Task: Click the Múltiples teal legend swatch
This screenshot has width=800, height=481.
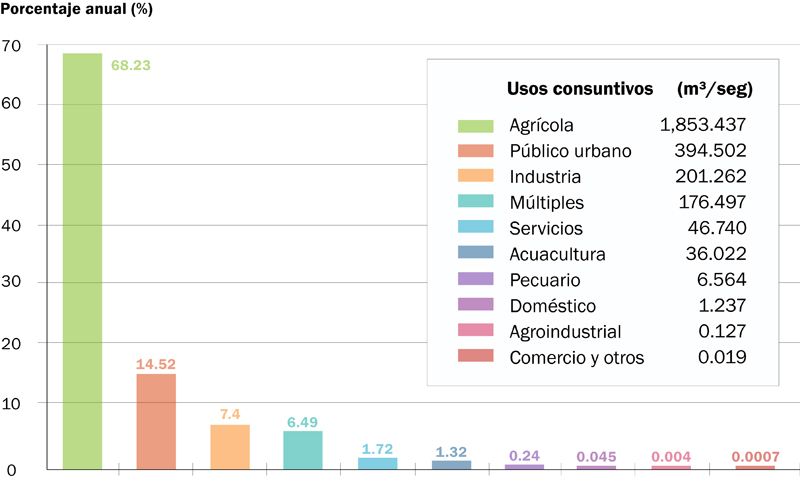Action: 477,203
